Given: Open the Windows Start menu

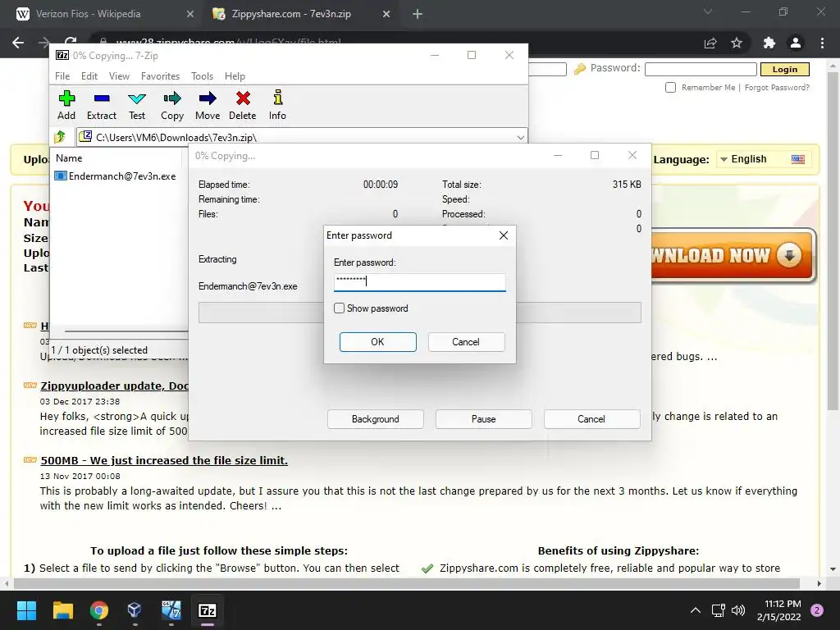Looking at the screenshot, I should [26, 610].
